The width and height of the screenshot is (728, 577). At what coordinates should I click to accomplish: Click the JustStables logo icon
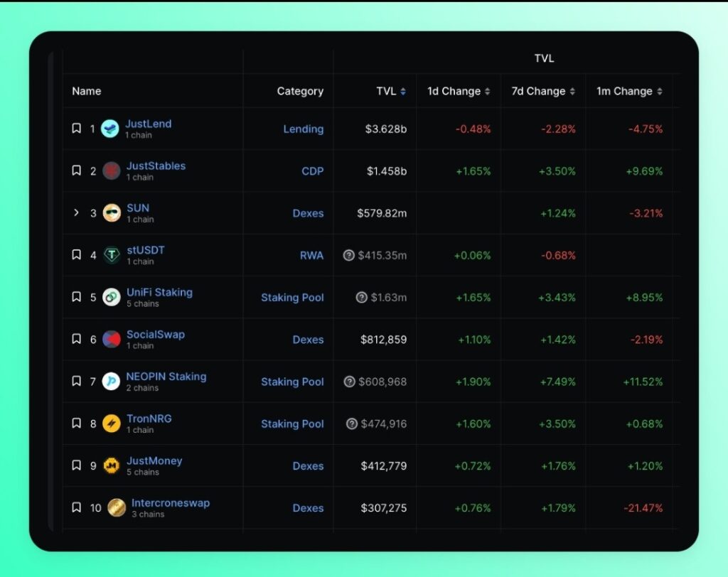pos(112,171)
